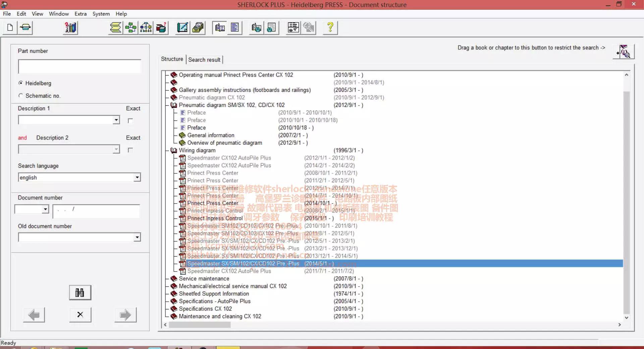Click the horizontal scrollbar thumb
This screenshot has width=644, height=349.
pyautogui.click(x=200, y=325)
